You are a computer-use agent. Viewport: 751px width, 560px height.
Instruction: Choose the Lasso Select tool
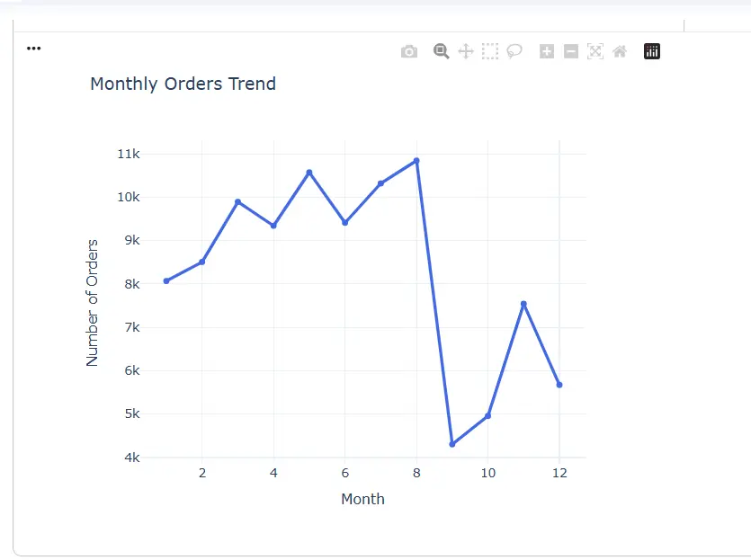tap(514, 51)
